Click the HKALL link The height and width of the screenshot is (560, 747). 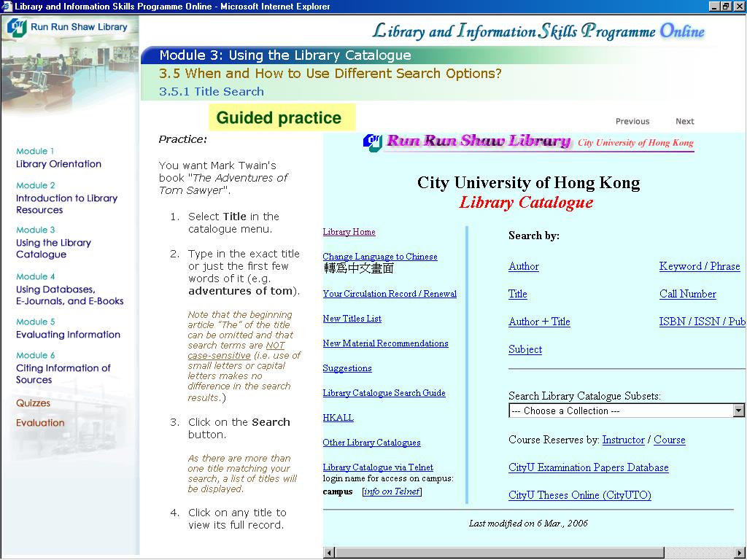point(338,418)
